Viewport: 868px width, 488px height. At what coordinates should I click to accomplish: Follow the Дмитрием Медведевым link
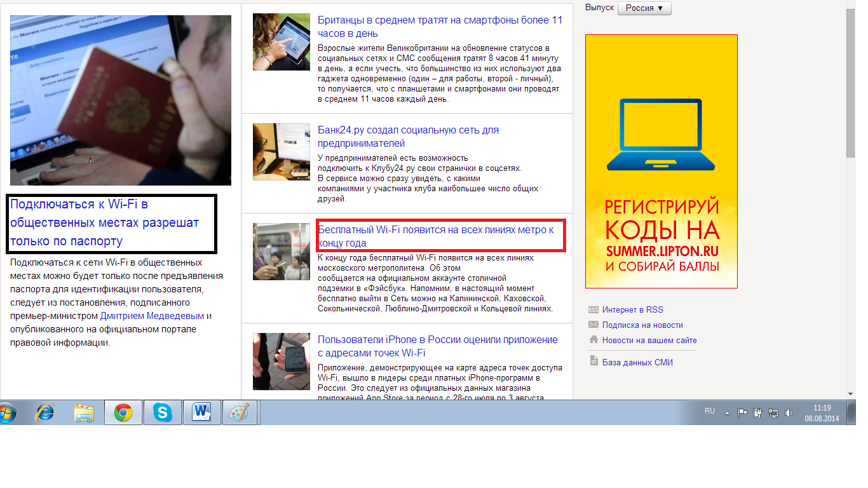(x=153, y=316)
